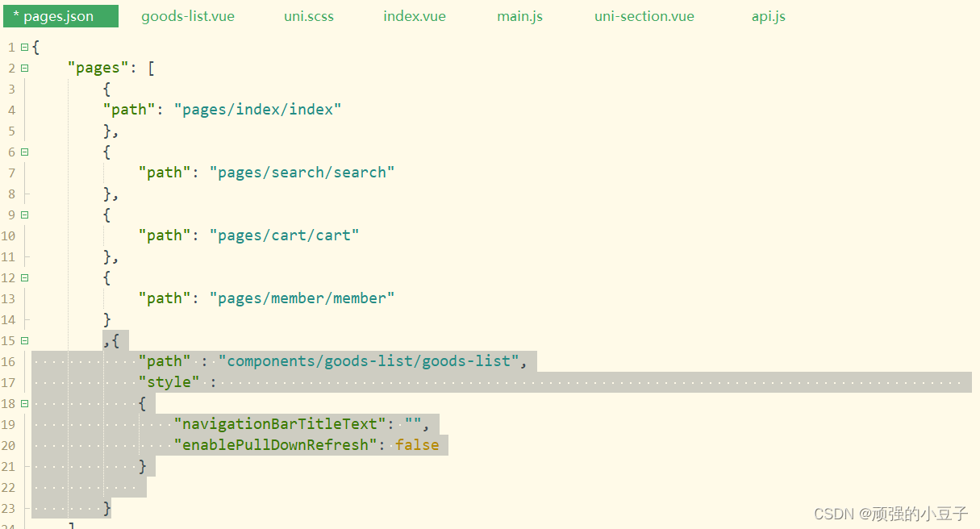The image size is (980, 529).
Task: Collapse the pages array fold on line 2
Action: [x=23, y=68]
